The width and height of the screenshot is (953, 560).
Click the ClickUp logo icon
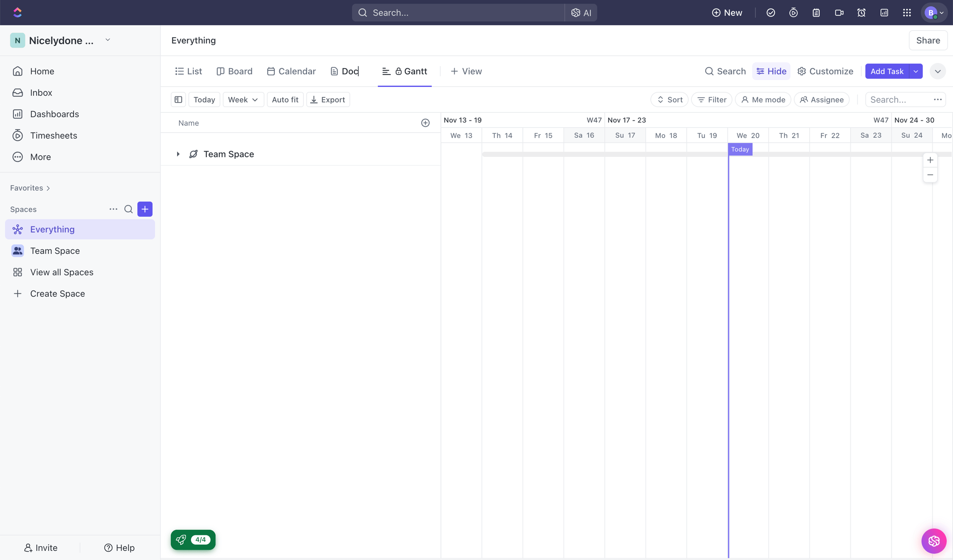(17, 12)
